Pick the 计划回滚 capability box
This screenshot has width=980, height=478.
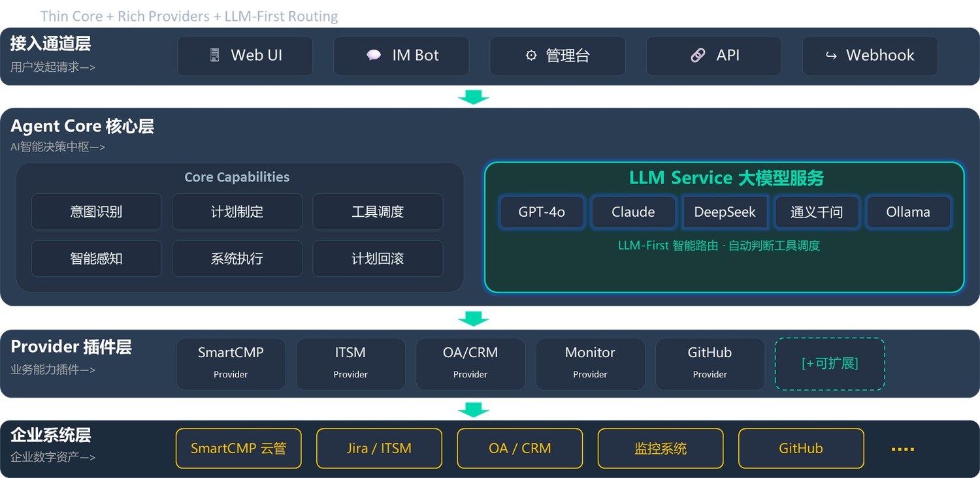pyautogui.click(x=378, y=259)
